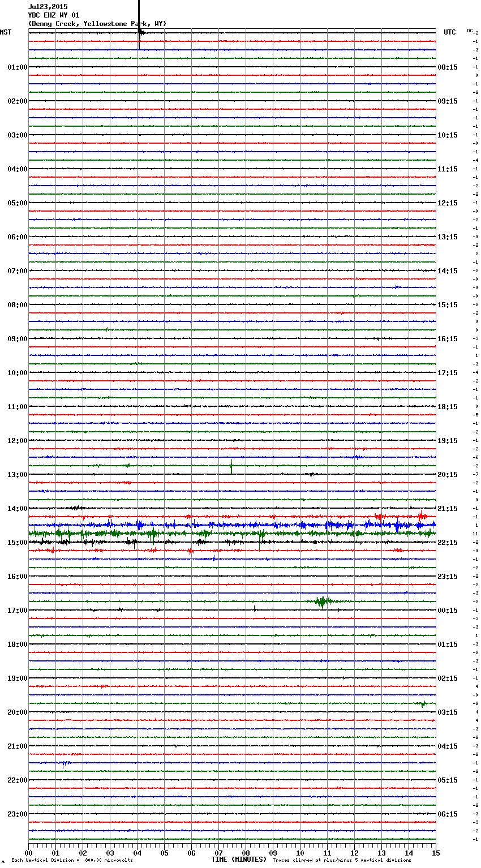Select the 04:00 MST time label
The height and width of the screenshot is (868, 481).
click(18, 169)
